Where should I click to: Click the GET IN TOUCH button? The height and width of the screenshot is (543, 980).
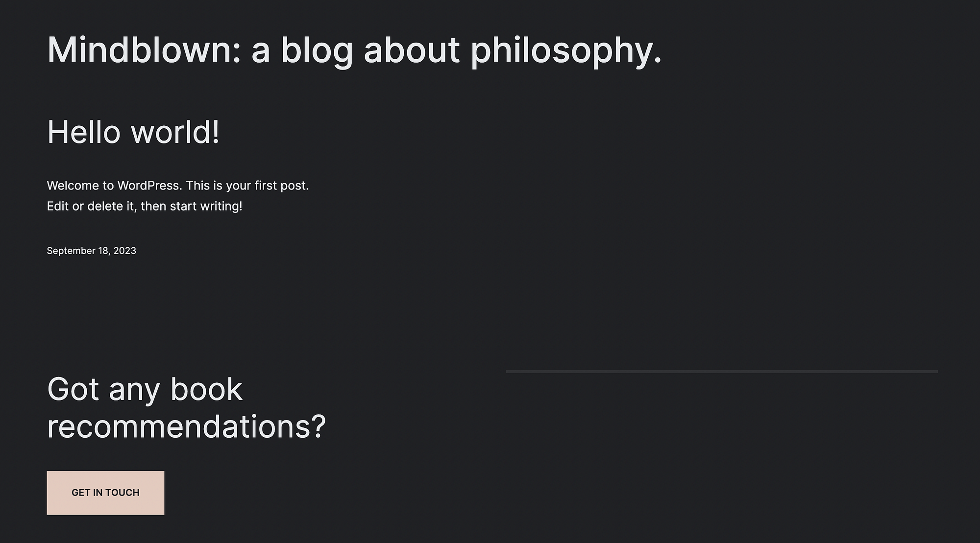105,493
